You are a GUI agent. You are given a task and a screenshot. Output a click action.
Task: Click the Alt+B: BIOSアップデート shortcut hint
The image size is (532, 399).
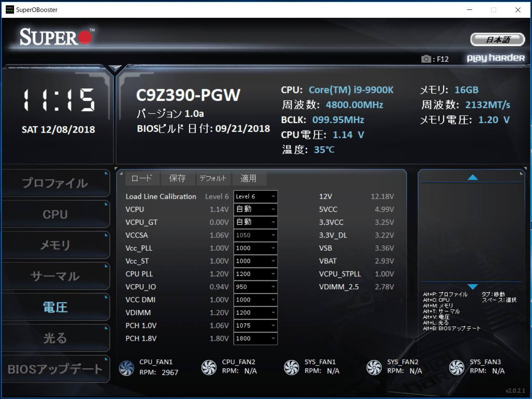[x=452, y=328]
